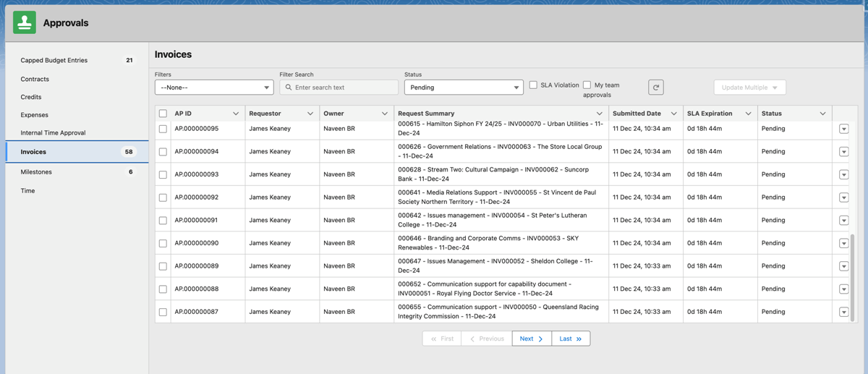This screenshot has height=374, width=868.
Task: Enable the My team approvals checkbox
Action: 587,85
